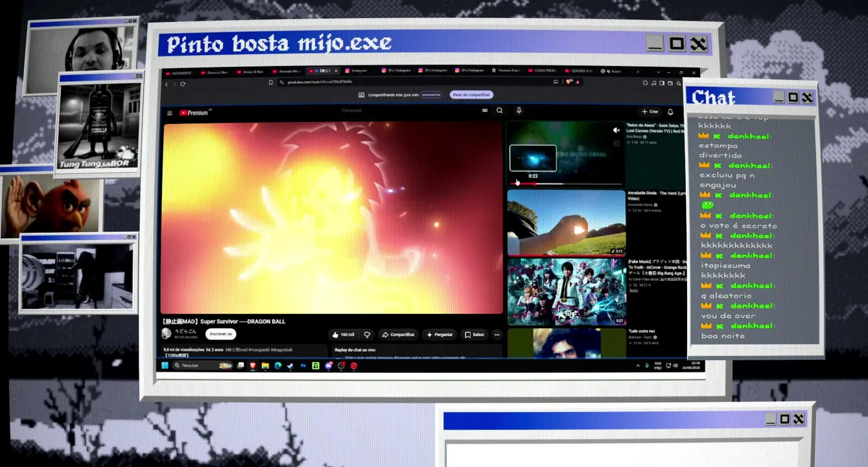Click the Windows taskbar Pesquisar search box
Viewport: 868px width, 467px height.
tap(203, 366)
